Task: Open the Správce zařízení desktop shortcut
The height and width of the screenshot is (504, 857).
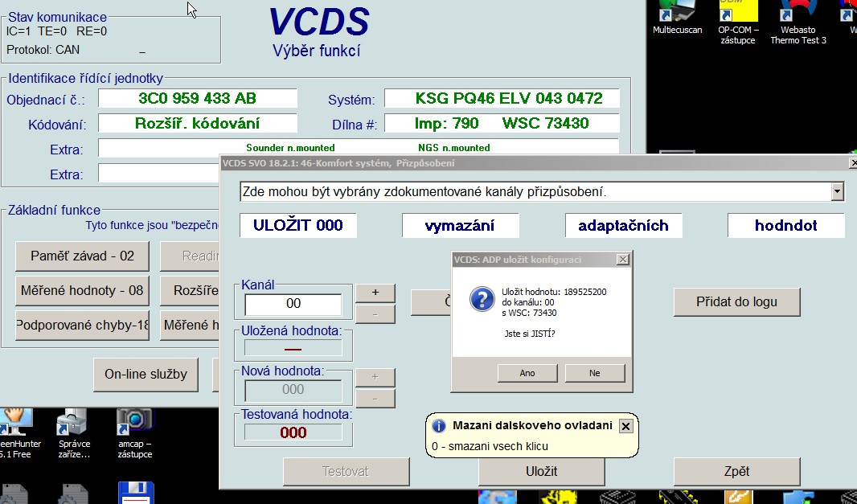Action: (74, 434)
